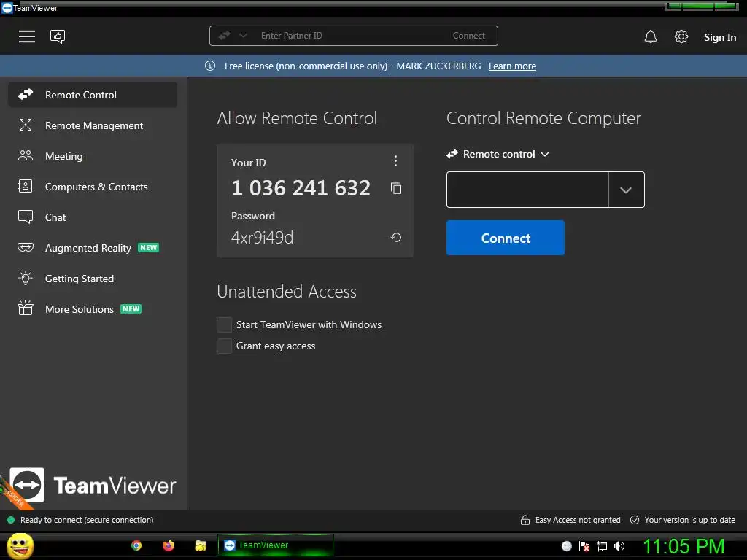The width and height of the screenshot is (747, 560).
Task: Click the blue Connect button
Action: click(506, 238)
